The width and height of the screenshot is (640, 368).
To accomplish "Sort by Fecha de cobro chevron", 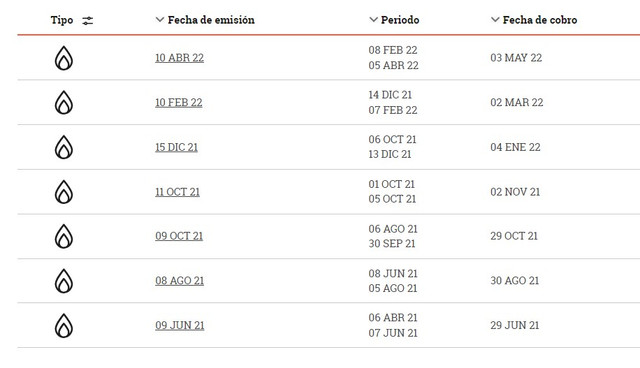I will pos(495,20).
